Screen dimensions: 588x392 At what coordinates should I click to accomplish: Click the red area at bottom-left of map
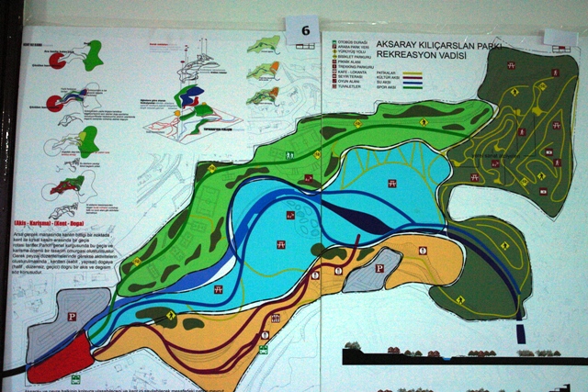(57, 360)
